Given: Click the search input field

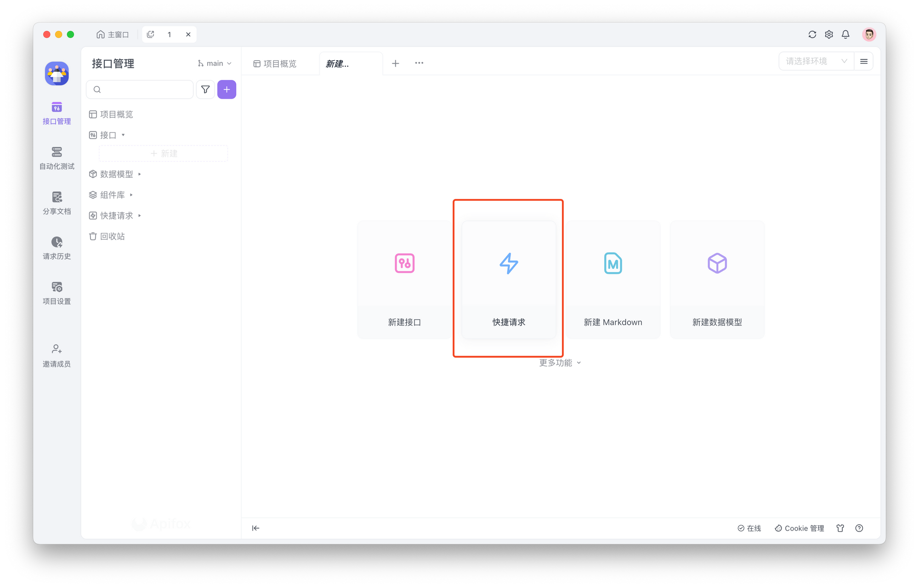Looking at the screenshot, I should pyautogui.click(x=140, y=90).
